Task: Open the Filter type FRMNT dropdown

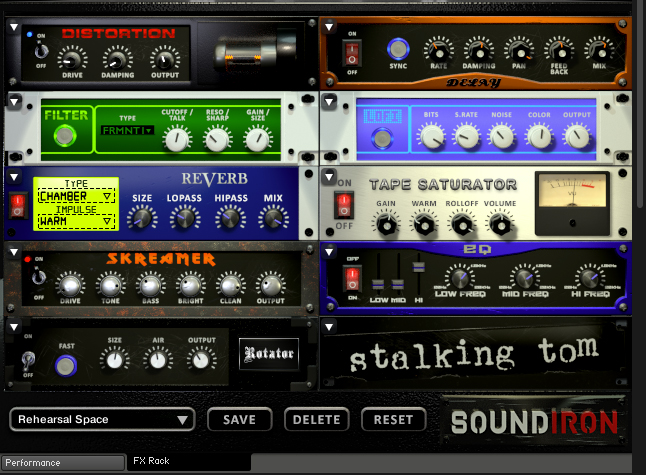Action: (126, 130)
